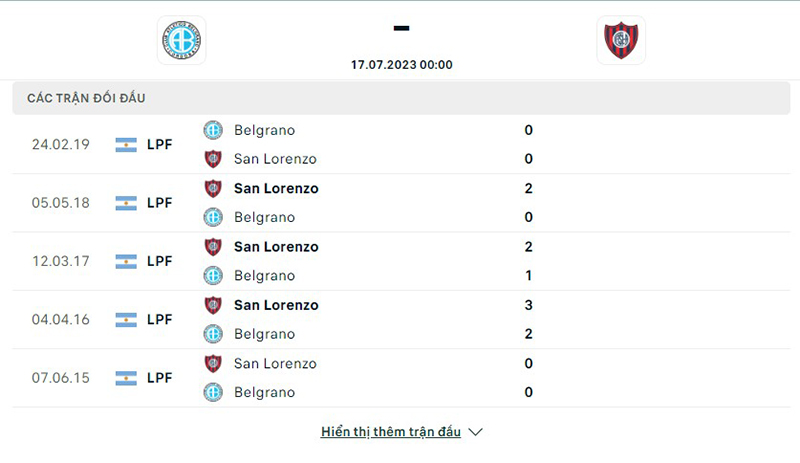This screenshot has height=463, width=800.
Task: Click Belgrano team logo in 04.04.16 match
Action: 213,334
